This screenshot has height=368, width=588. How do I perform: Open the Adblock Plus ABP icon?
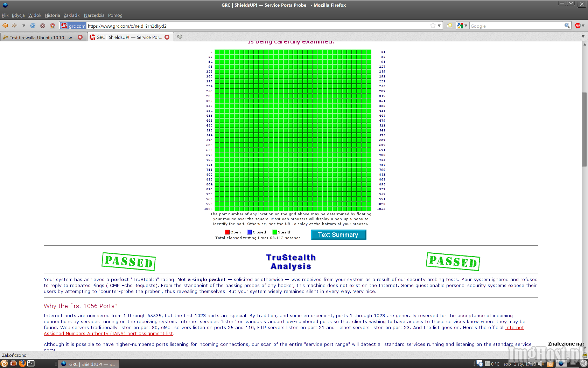[577, 26]
